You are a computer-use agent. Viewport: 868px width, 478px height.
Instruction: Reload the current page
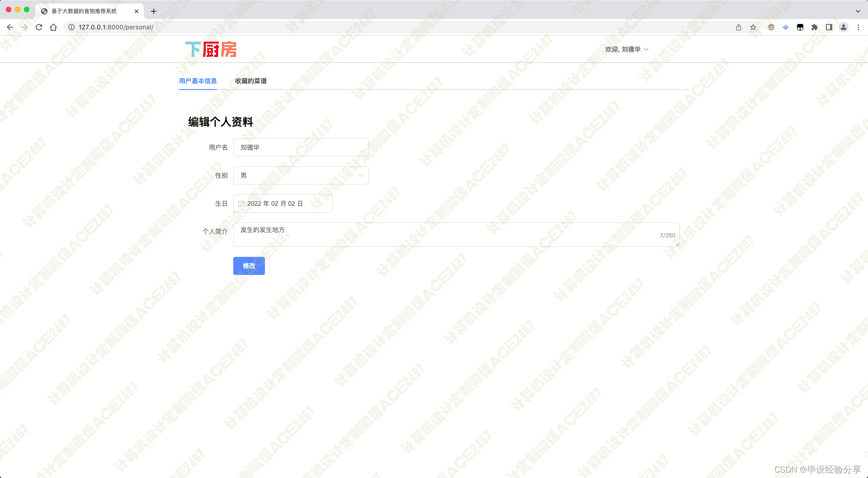click(x=39, y=27)
